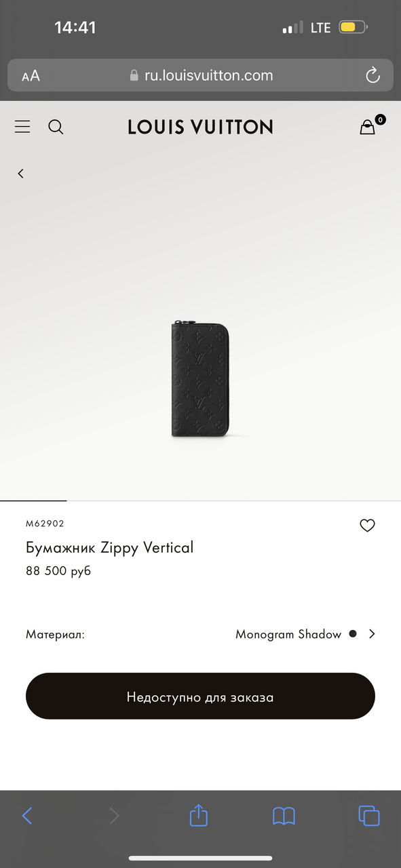Select the Monogram Shadow material option

[288, 635]
